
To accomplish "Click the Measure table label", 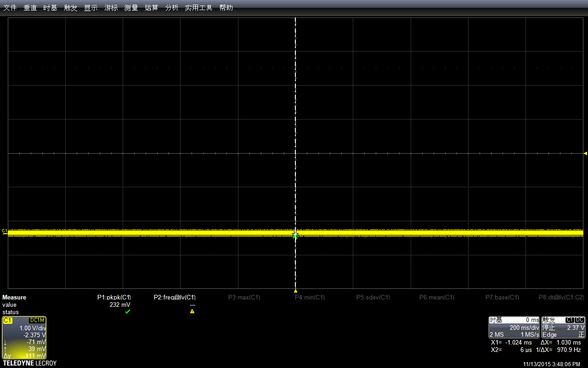I will click(14, 297).
